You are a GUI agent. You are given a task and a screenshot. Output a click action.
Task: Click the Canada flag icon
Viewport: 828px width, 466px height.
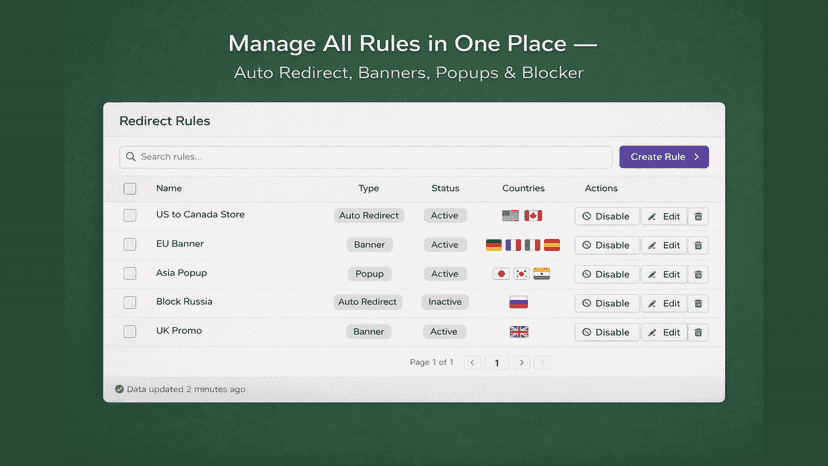coord(533,216)
